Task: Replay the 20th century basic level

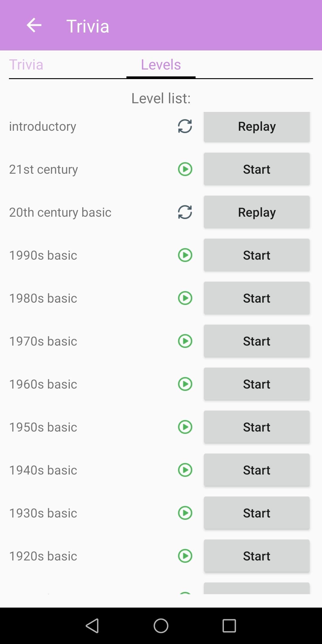Action: (x=257, y=212)
